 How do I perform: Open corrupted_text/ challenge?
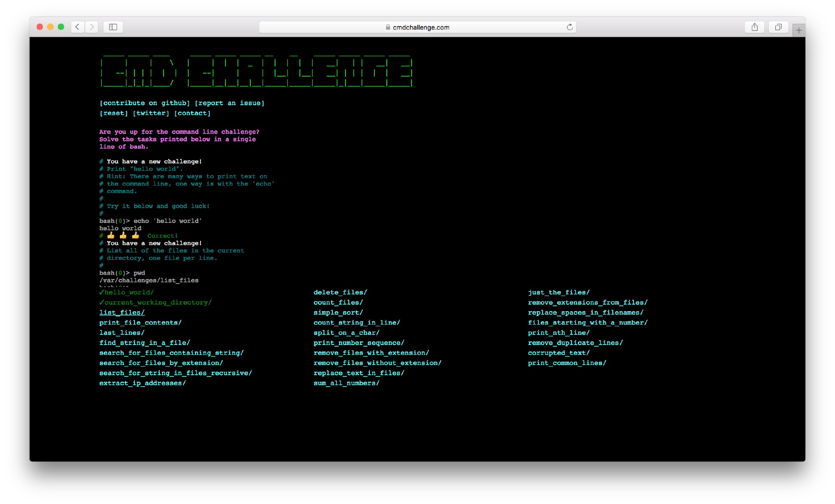click(x=559, y=353)
